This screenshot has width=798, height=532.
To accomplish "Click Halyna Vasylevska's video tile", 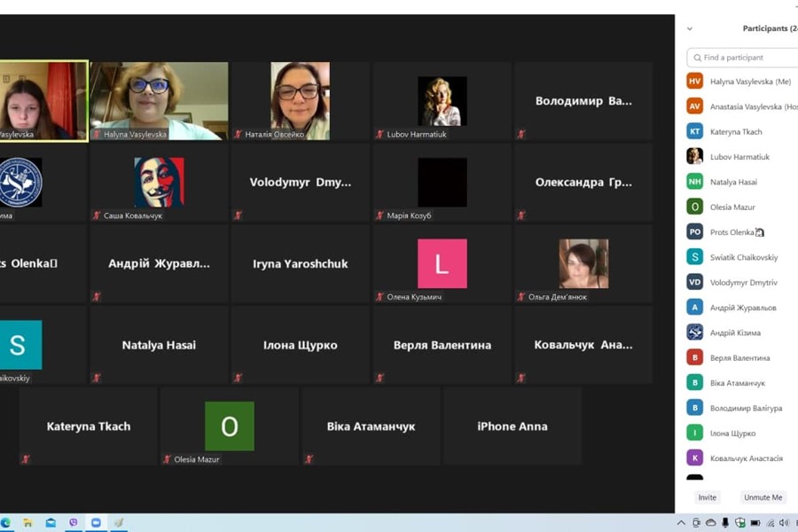I will tap(159, 101).
